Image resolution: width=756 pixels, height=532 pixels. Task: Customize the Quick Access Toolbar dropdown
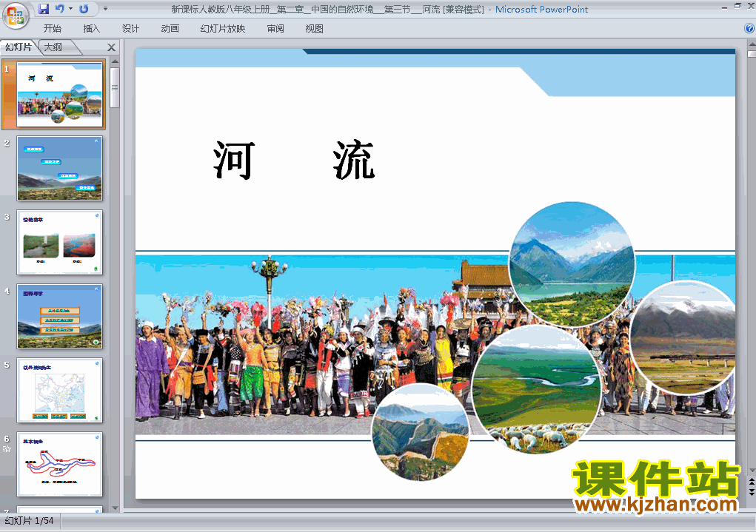point(105,9)
